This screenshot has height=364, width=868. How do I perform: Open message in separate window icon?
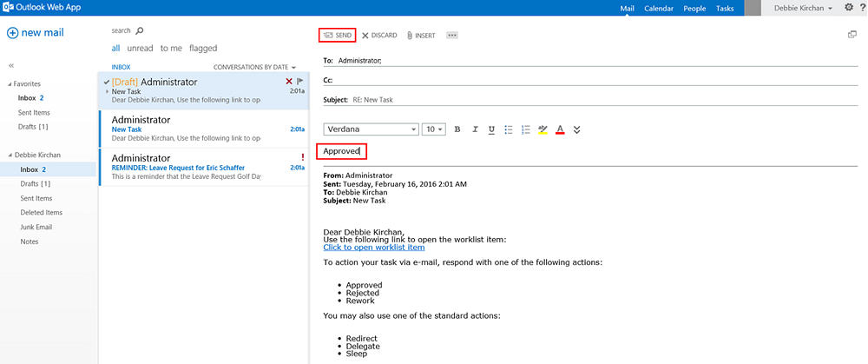click(x=852, y=35)
